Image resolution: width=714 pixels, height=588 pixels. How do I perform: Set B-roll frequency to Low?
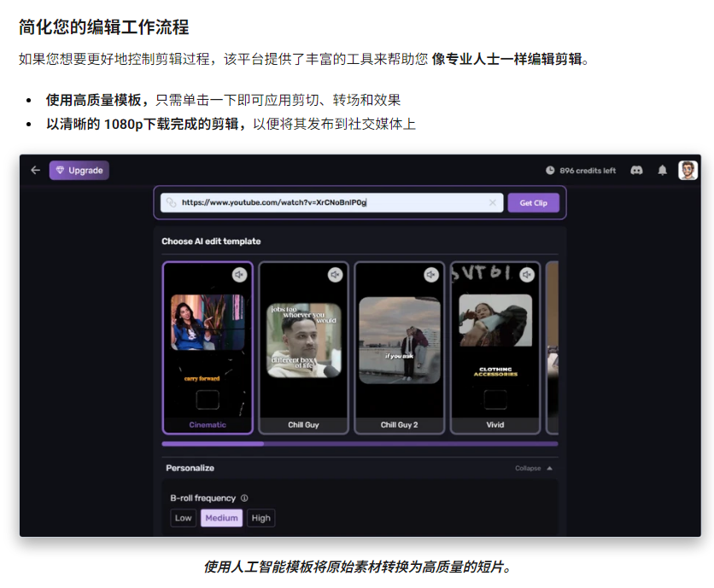click(184, 518)
